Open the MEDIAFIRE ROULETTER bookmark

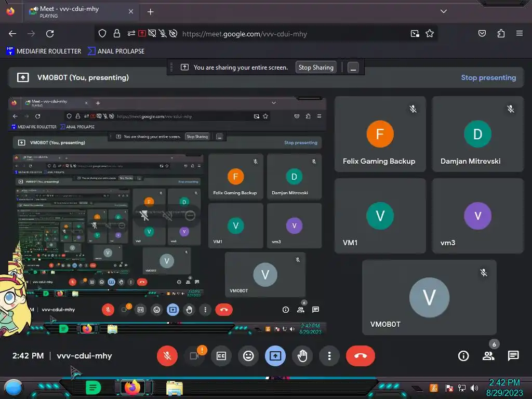[x=44, y=51]
